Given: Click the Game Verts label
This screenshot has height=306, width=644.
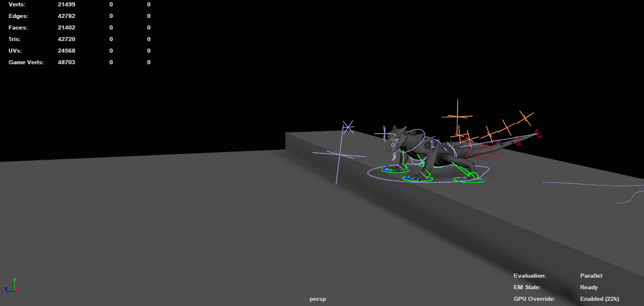Looking at the screenshot, I should (x=26, y=62).
